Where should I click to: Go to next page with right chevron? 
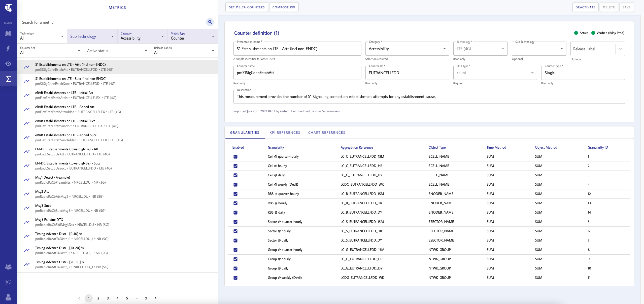click(156, 298)
